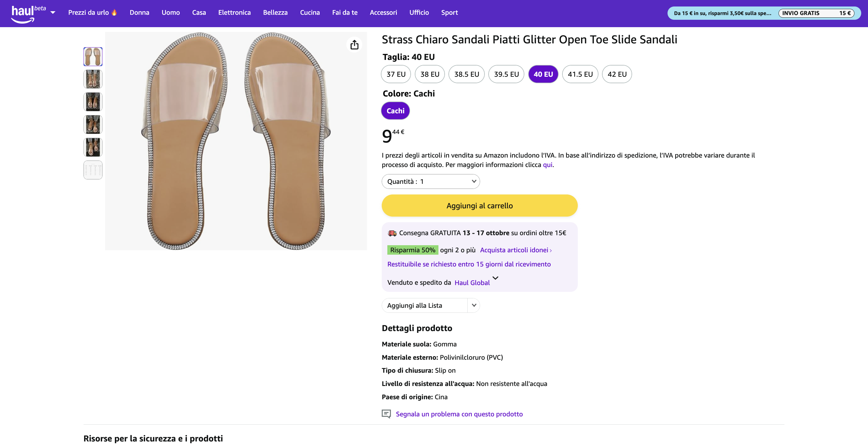
Task: Open the Quantità dropdown
Action: (x=431, y=181)
